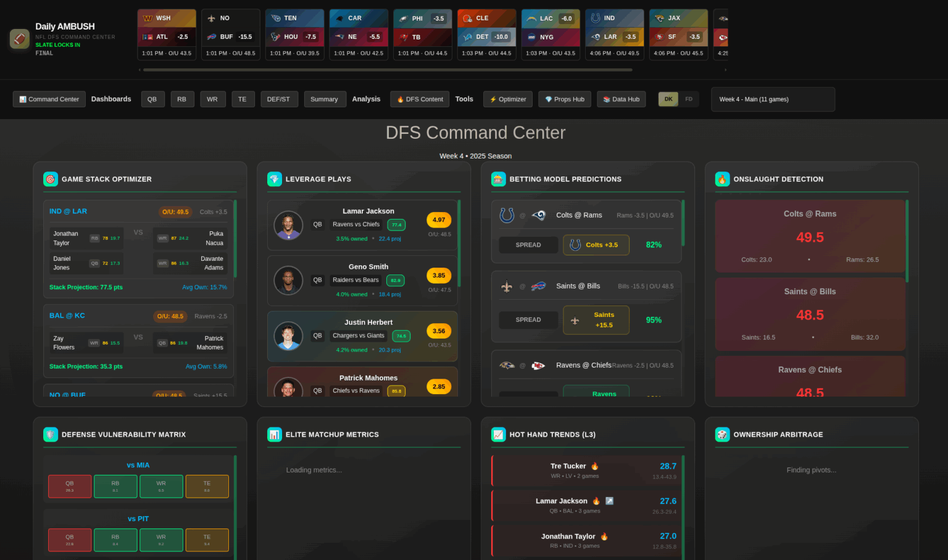The image size is (948, 560).
Task: Click the Hot Hand Trends graph icon
Action: [x=498, y=434]
